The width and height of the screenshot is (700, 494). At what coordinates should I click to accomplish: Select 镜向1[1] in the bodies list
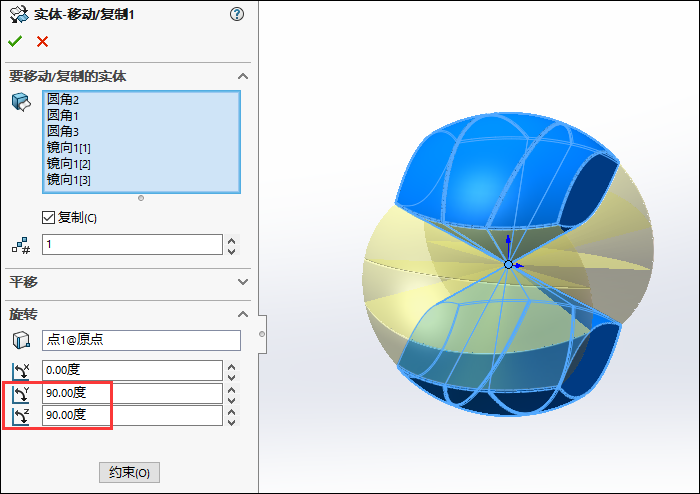[69, 147]
